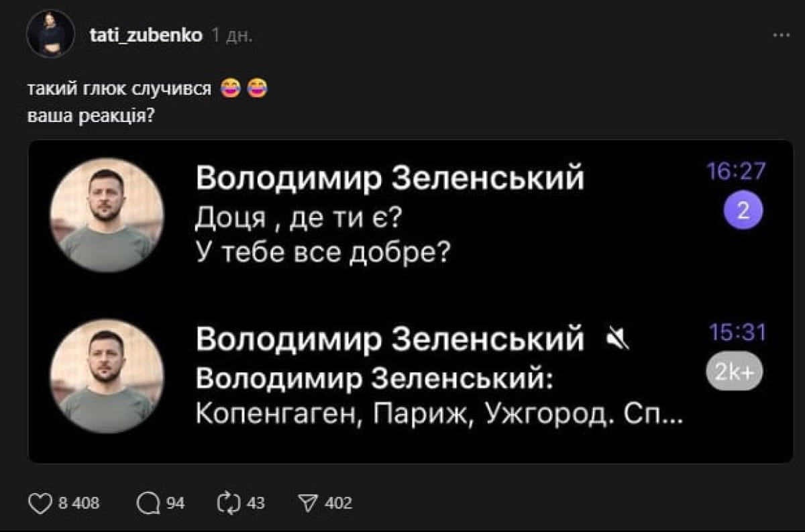Click the 16:27 message time

(x=736, y=172)
